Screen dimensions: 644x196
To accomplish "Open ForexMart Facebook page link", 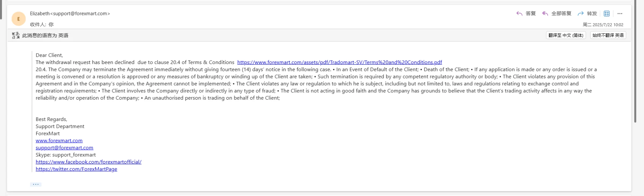I will point(89,162).
